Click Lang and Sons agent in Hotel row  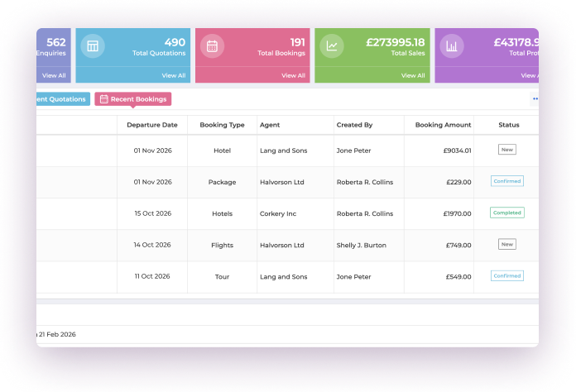283,151
